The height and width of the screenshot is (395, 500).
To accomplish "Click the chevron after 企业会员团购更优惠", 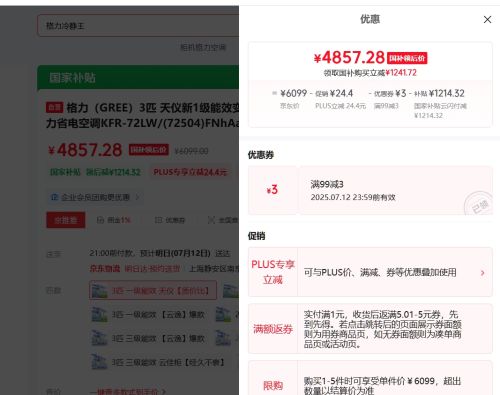I will click(x=137, y=198).
